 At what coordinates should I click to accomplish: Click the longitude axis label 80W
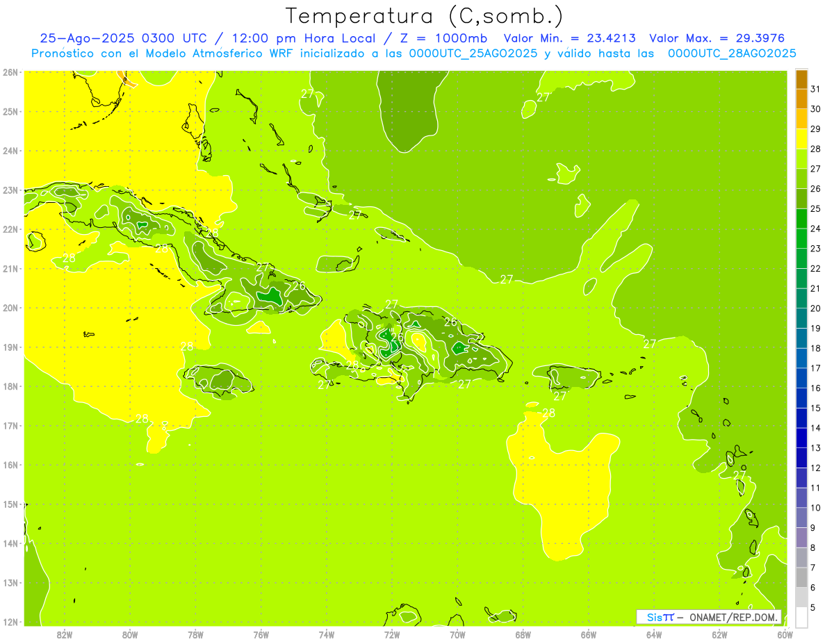[x=130, y=634]
